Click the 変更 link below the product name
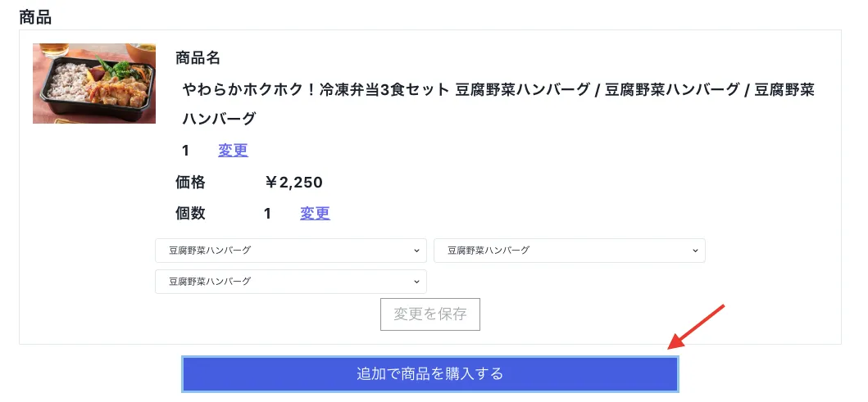Viewport: 868px width, 402px height. click(x=233, y=151)
